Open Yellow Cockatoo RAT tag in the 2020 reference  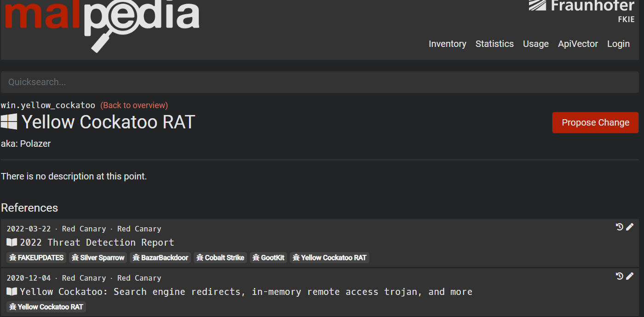coord(46,307)
